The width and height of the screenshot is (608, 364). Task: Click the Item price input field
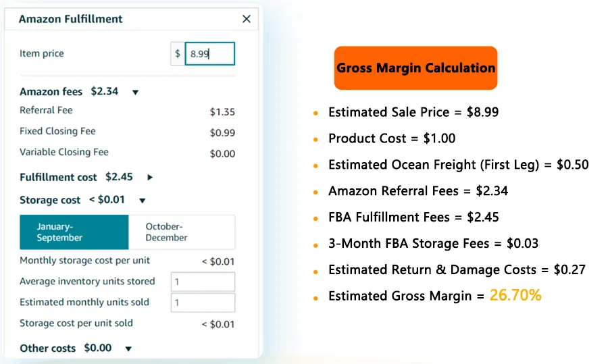(x=210, y=53)
